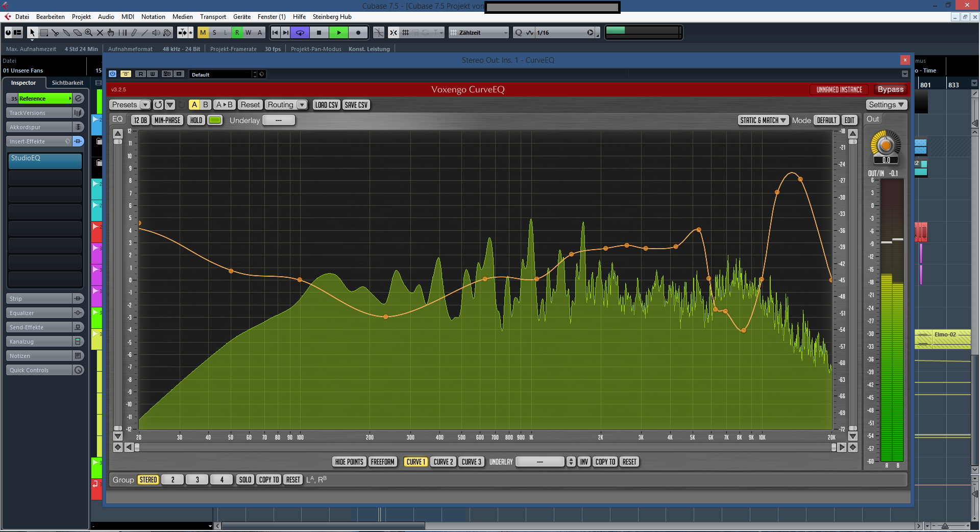
Task: Select the Time Warp tool
Action: click(x=122, y=33)
